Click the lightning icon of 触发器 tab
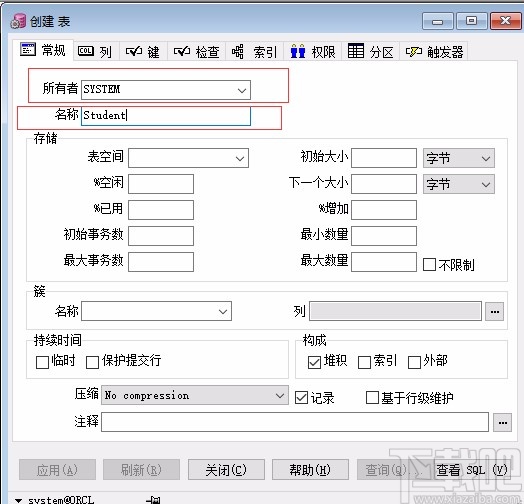Image resolution: width=524 pixels, height=504 pixels. click(x=414, y=51)
